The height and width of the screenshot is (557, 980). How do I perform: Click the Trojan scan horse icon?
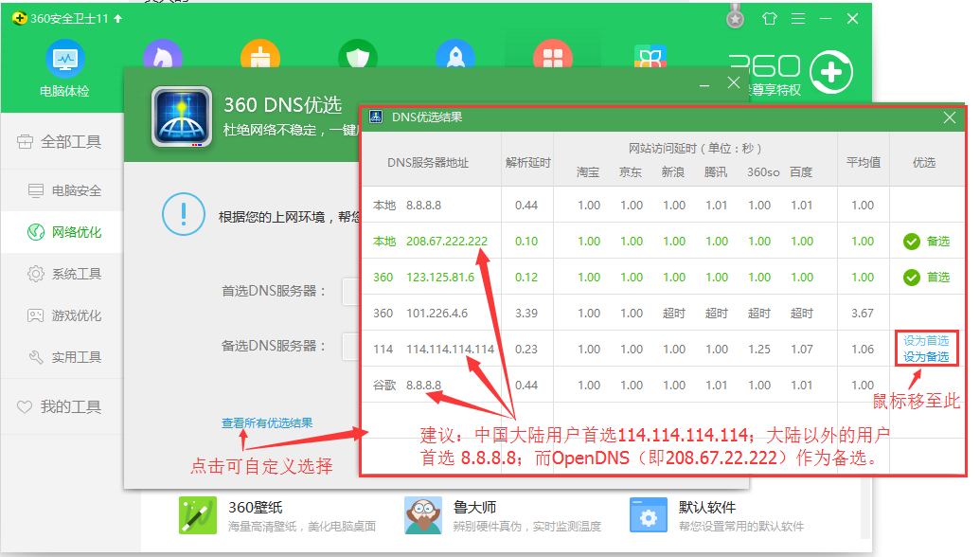point(163,53)
